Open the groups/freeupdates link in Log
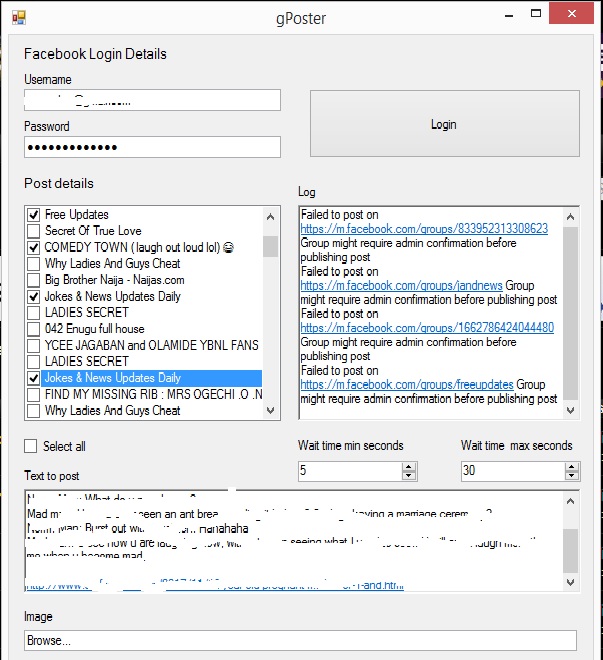Screen dimensions: 603x660 [x=407, y=384]
